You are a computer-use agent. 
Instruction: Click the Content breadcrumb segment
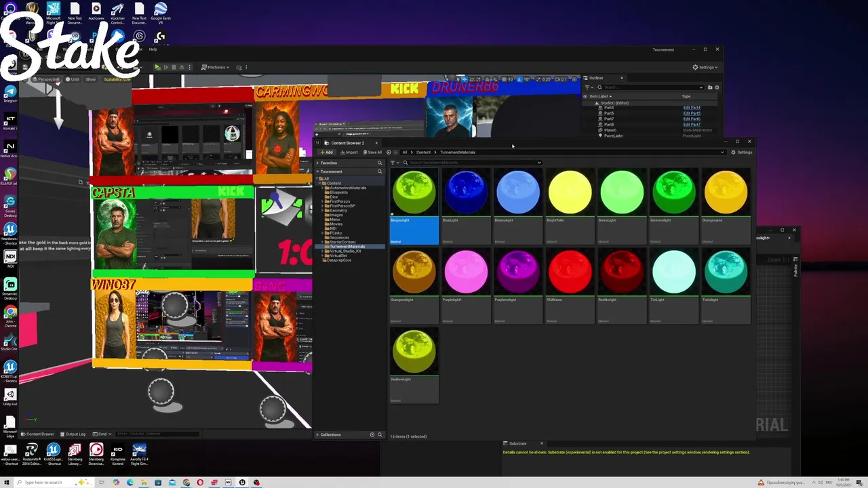(423, 152)
